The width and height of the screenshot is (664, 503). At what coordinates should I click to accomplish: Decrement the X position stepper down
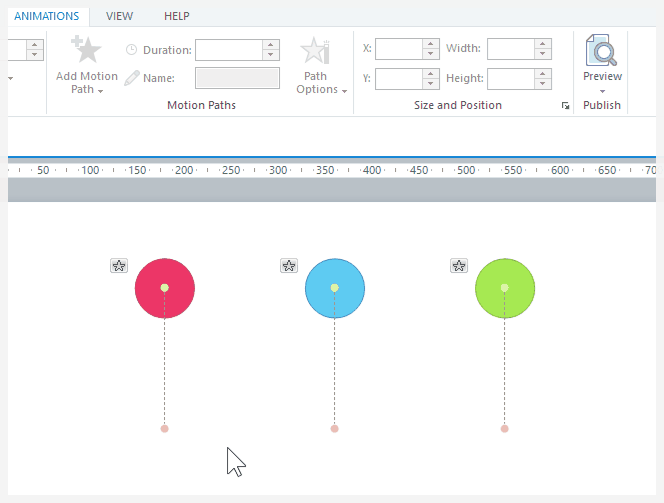point(431,54)
